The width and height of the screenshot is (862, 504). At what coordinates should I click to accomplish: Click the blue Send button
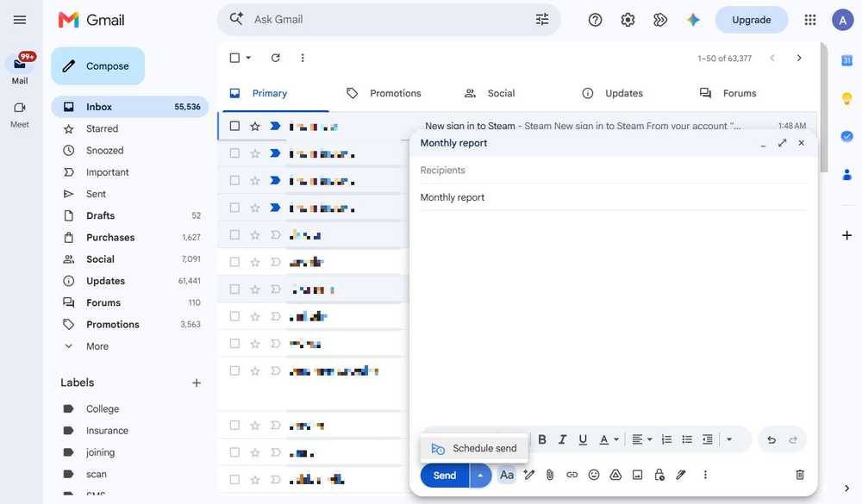(445, 476)
